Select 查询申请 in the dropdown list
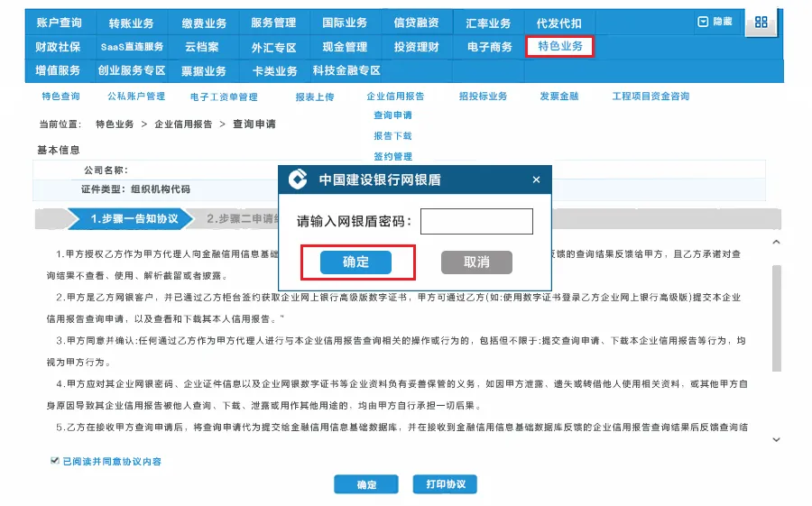Viewport: 812px width, 506px height. (x=393, y=115)
